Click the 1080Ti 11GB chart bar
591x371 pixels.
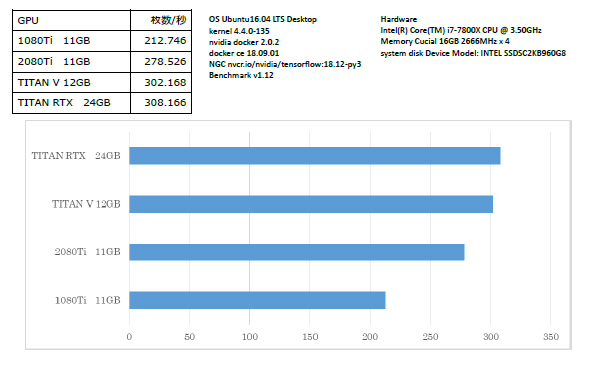click(x=257, y=300)
